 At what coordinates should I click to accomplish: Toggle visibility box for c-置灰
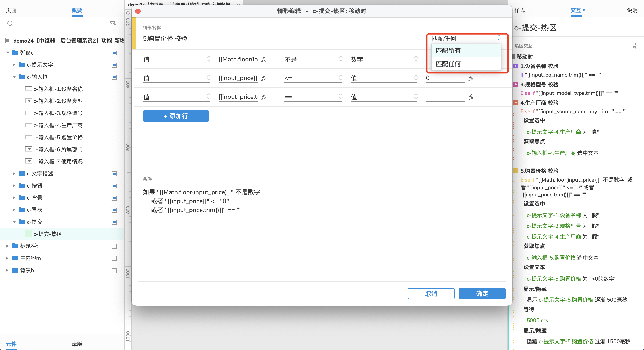[114, 210]
